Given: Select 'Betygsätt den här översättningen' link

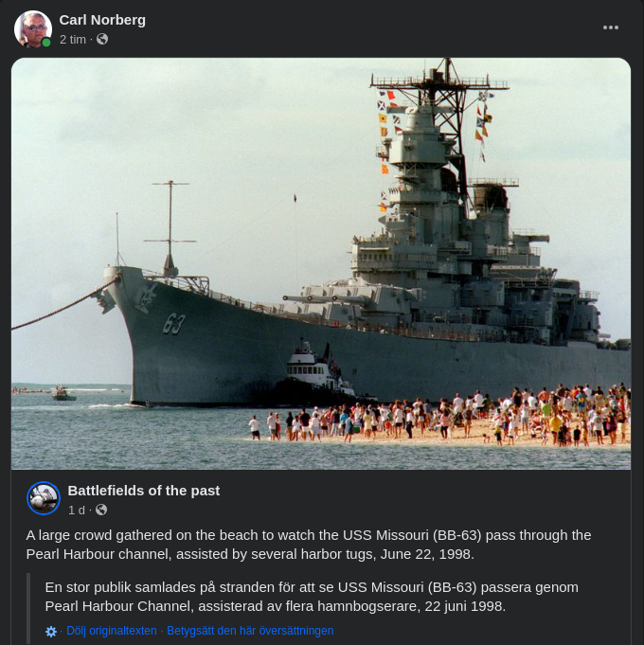Looking at the screenshot, I should [250, 631].
